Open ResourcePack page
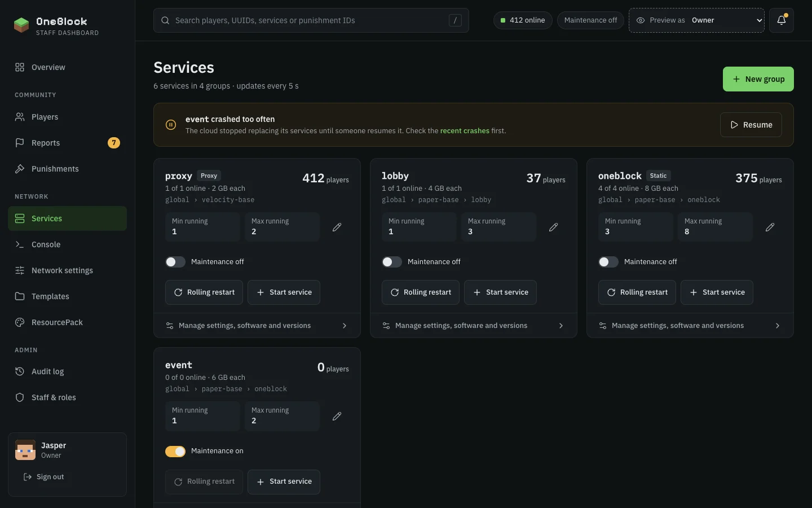This screenshot has width=812, height=508. (x=68, y=322)
